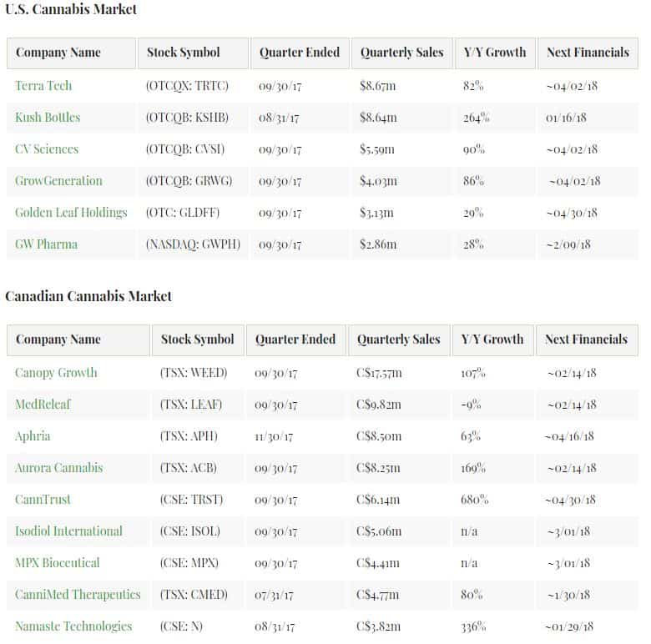Click the Kush Bottles link

(48, 118)
